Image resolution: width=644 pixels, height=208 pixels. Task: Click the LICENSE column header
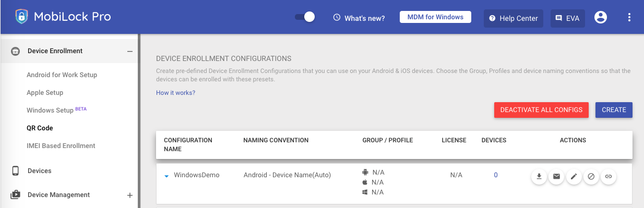454,140
